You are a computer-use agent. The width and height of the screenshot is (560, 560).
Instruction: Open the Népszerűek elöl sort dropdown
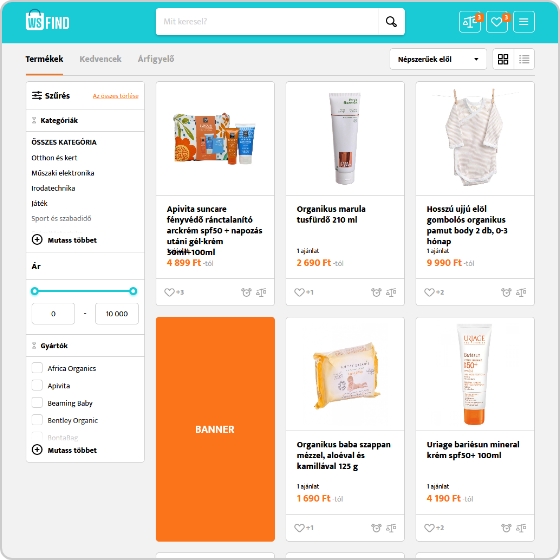click(438, 59)
